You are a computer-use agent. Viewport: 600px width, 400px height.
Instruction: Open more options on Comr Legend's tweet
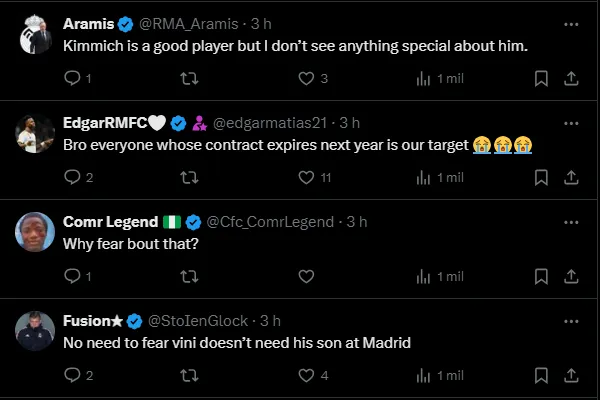click(x=570, y=221)
